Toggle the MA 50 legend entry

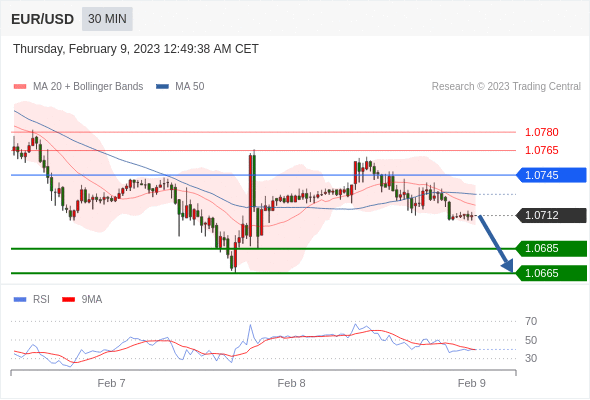180,87
